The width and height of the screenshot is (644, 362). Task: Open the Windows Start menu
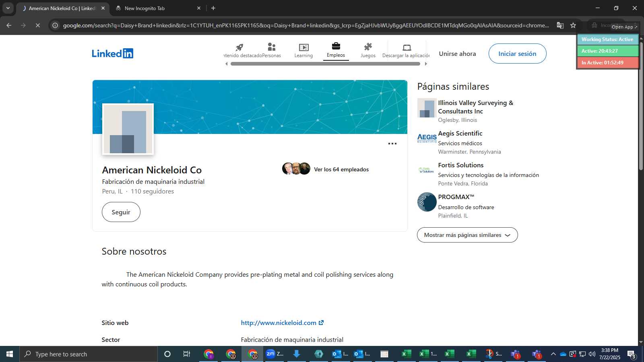10,354
